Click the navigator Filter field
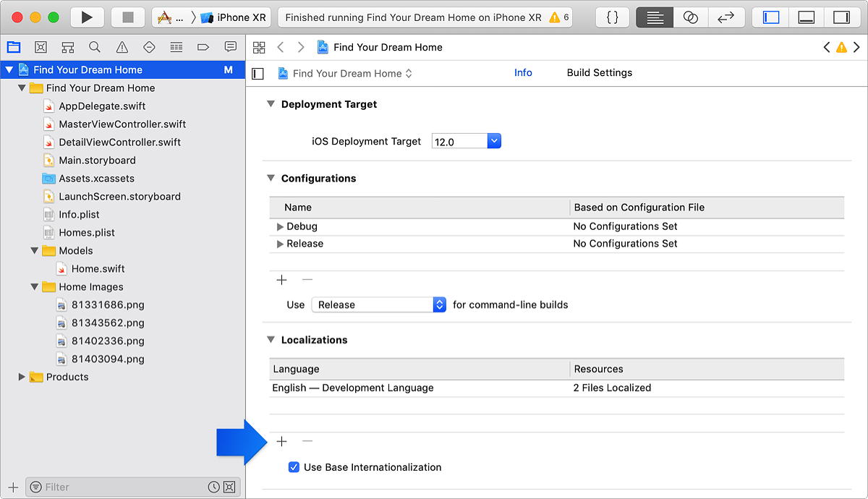 pos(132,487)
